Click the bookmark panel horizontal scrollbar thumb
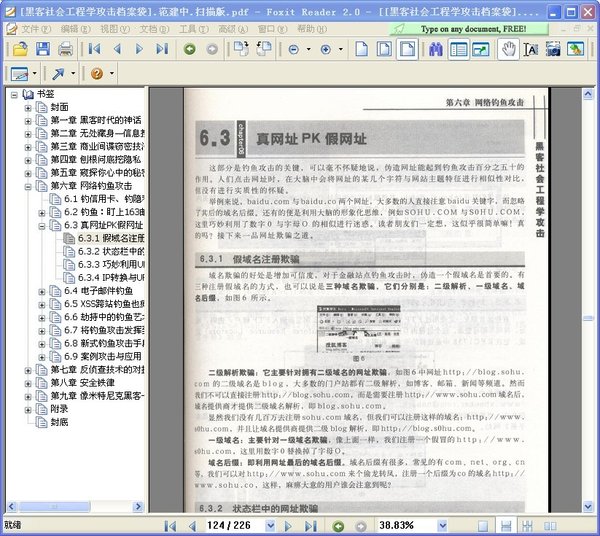Screen dimensions: 600x536 55,507
